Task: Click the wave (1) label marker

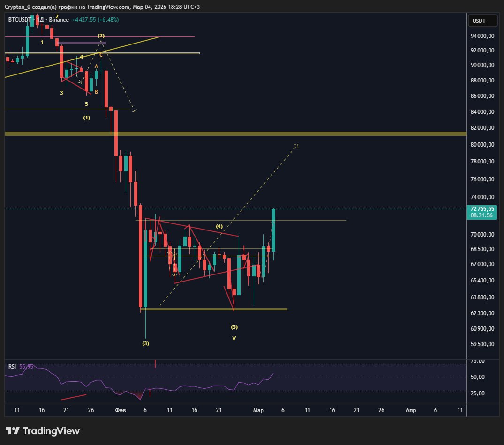Action: [x=87, y=118]
